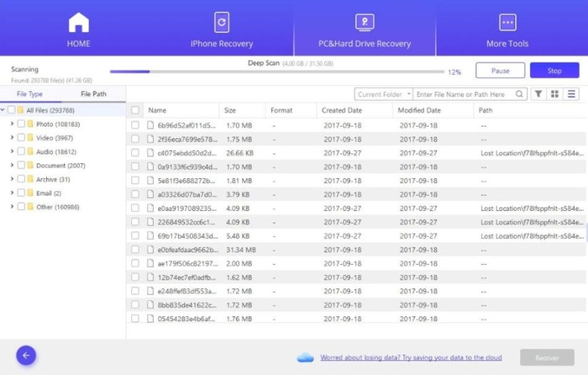Switch to the File Path tab
Viewport: 588px width, 375px height.
(x=93, y=94)
